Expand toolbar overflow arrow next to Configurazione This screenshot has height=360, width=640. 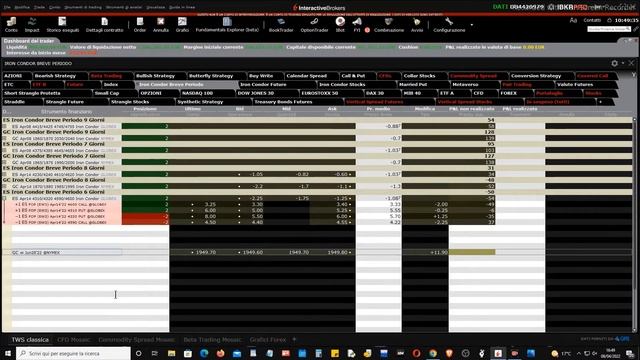[x=472, y=25]
